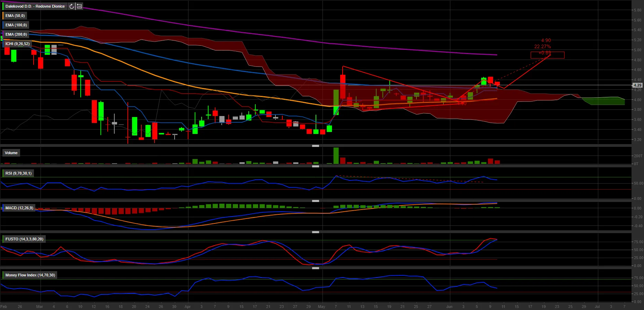The width and height of the screenshot is (644, 310).
Task: Grab the resize handle above the Volume panel
Action: pos(315,146)
